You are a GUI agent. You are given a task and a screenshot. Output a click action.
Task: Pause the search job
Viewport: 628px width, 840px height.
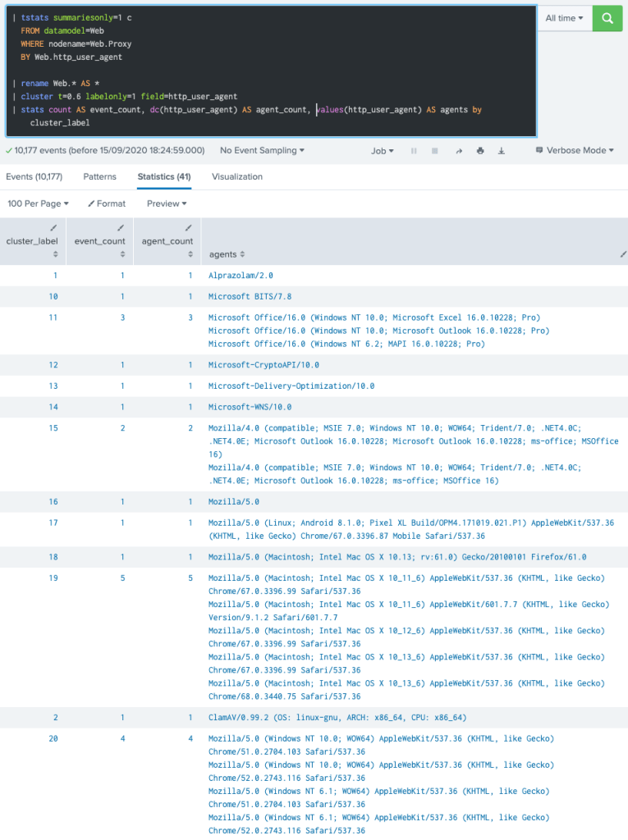[414, 151]
